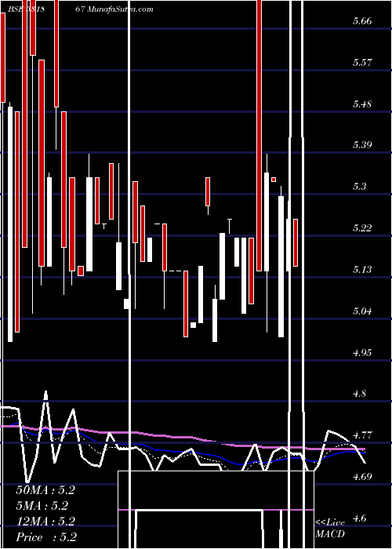Select the 5.48 price axis label
Screen dimensions: 392x549
click(362, 104)
